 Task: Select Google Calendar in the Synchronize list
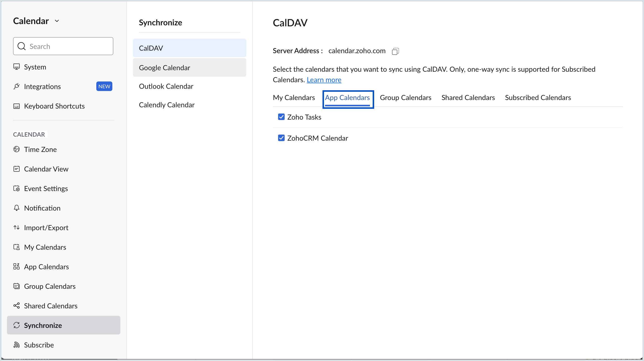tap(164, 67)
